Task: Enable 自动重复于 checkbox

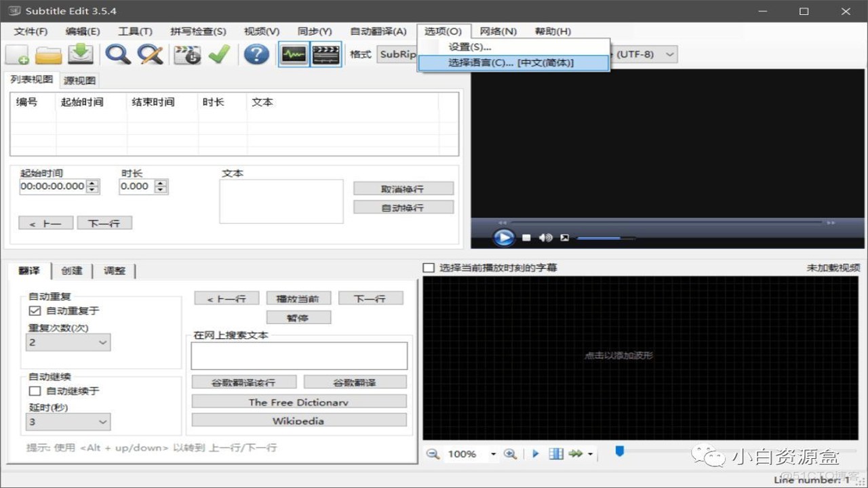Action: [x=35, y=310]
